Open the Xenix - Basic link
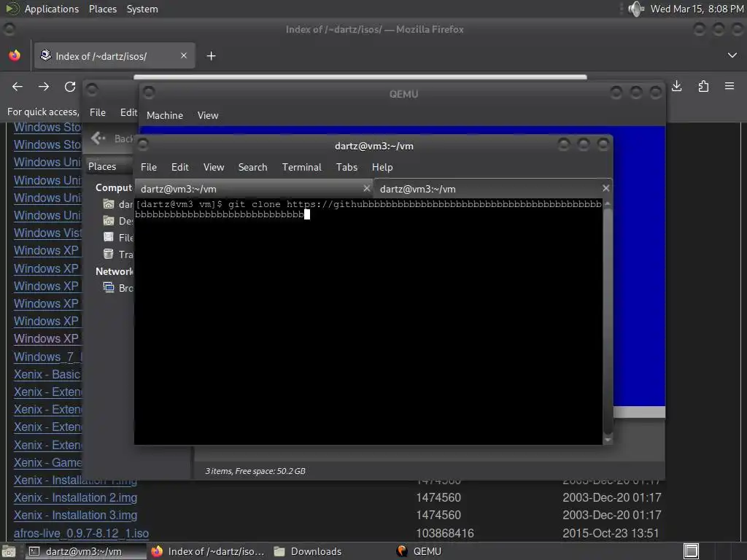 47,374
